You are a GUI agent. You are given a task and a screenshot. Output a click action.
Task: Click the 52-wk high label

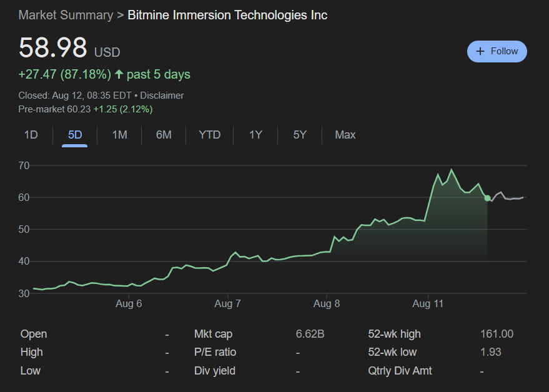pyautogui.click(x=394, y=334)
